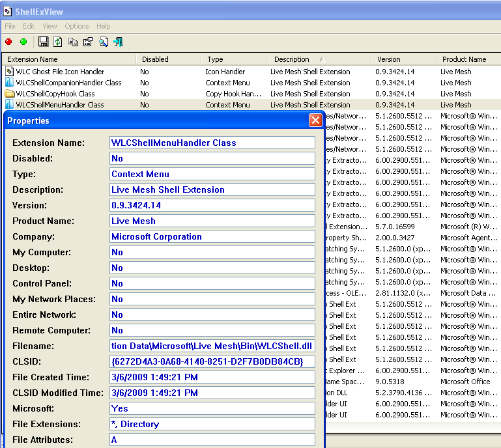Open the View menu
Screen dimensions: 501x448
50,26
